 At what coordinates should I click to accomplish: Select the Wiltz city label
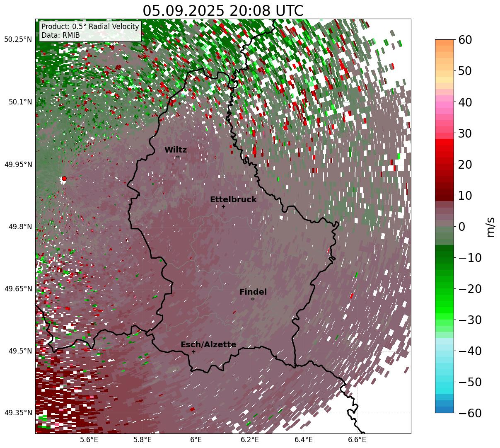176,150
